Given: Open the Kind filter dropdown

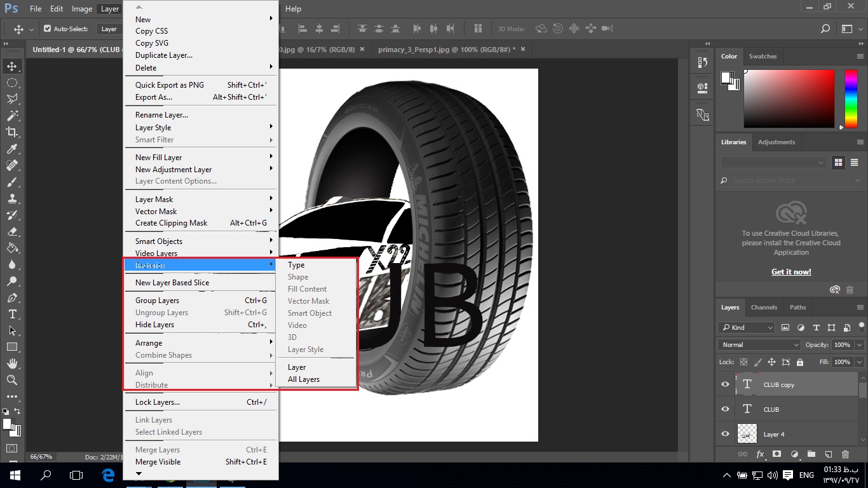Looking at the screenshot, I should coord(747,328).
